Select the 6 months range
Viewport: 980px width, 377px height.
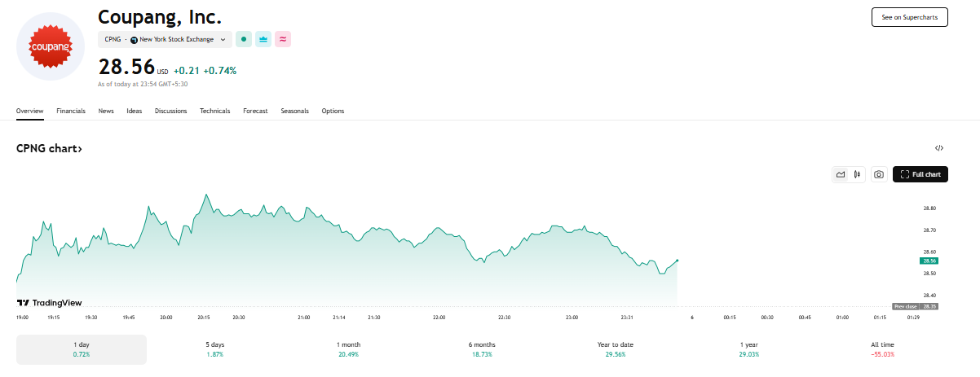[x=482, y=349]
